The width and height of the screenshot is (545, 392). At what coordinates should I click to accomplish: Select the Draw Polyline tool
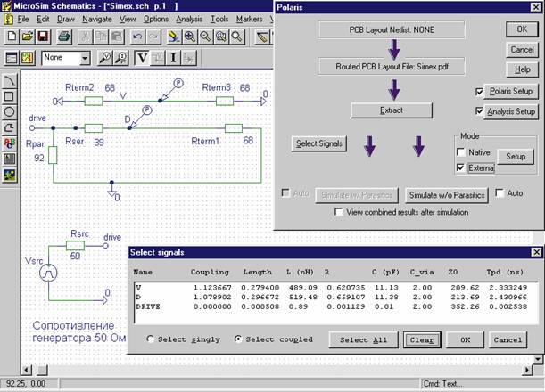pos(10,127)
